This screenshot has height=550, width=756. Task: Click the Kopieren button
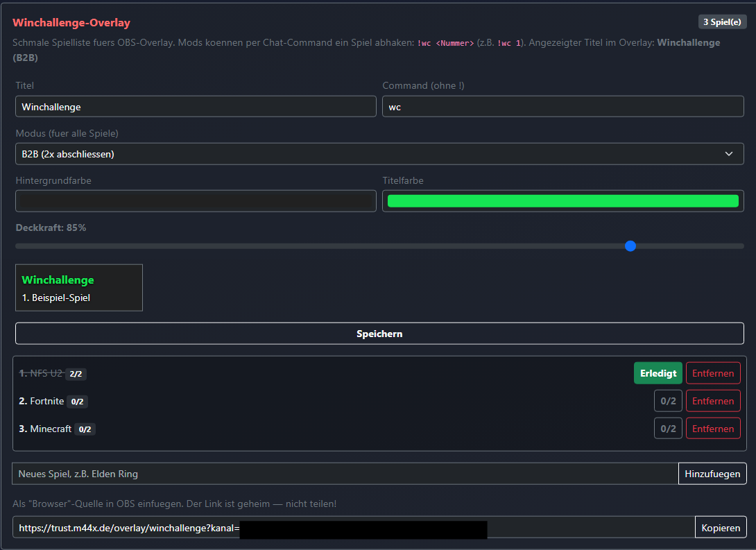[721, 527]
